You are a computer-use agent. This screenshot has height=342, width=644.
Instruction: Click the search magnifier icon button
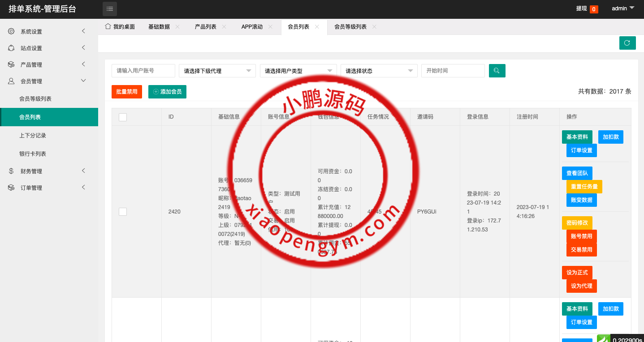pyautogui.click(x=497, y=71)
